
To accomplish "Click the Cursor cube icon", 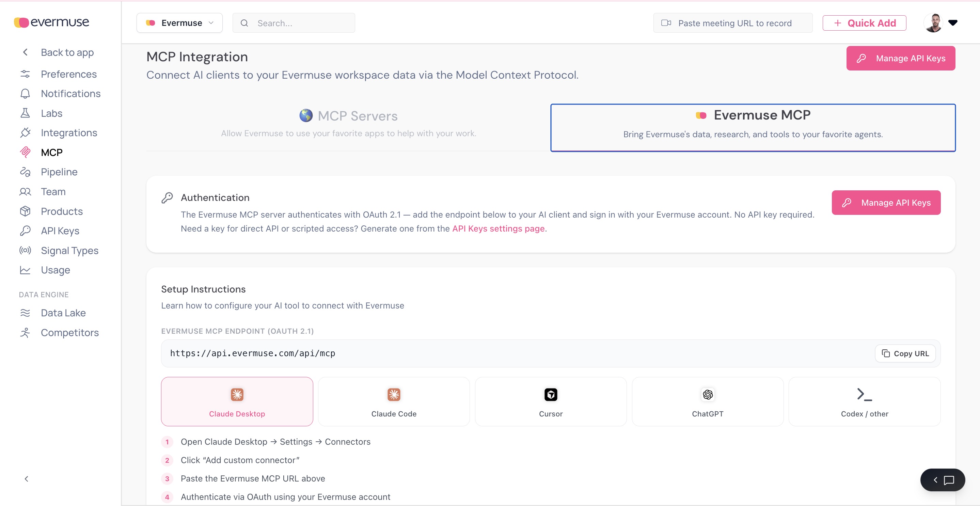I will (551, 395).
